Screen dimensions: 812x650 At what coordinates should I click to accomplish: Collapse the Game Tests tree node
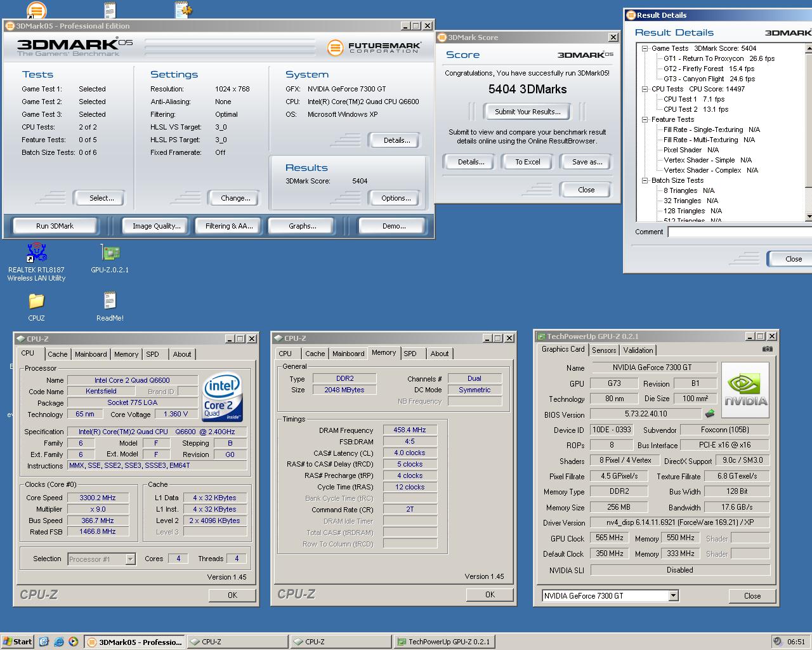point(645,48)
